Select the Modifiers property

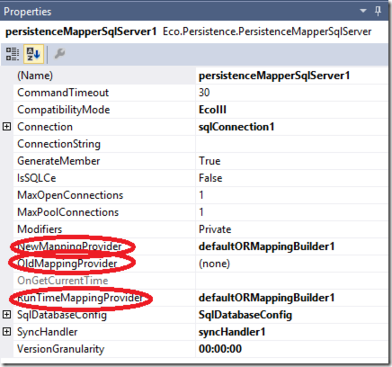pyautogui.click(x=39, y=229)
